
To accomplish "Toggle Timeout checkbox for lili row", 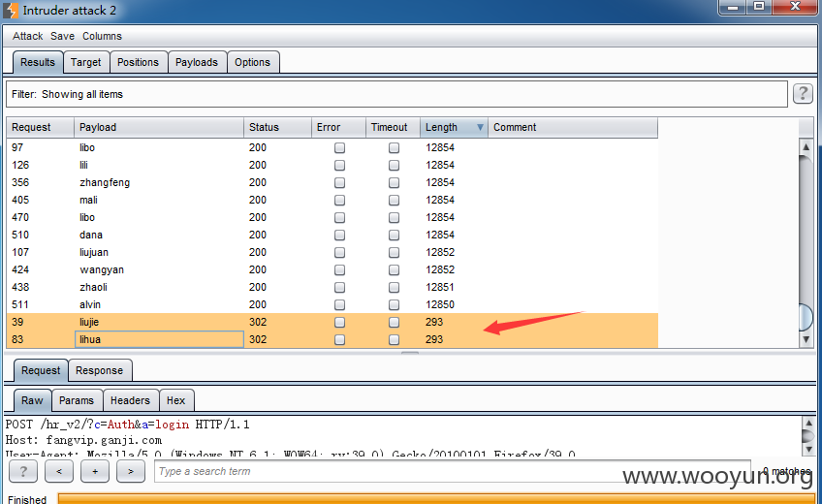I will (x=394, y=165).
